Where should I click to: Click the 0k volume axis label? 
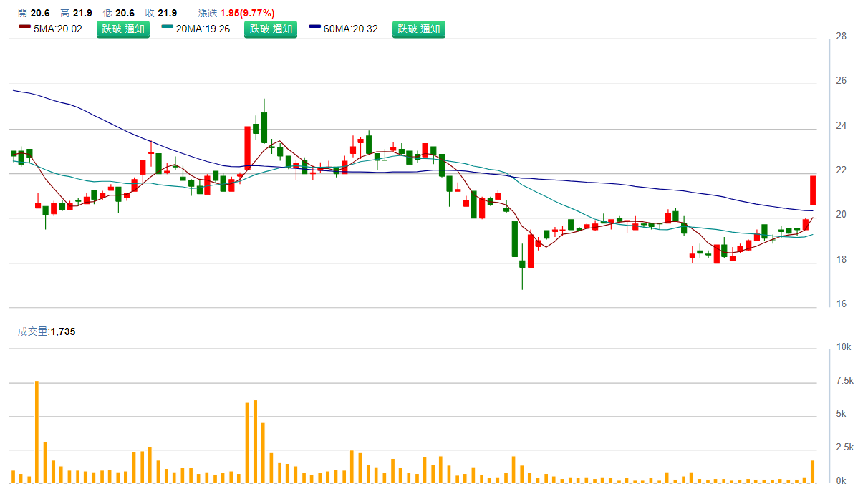(x=842, y=481)
